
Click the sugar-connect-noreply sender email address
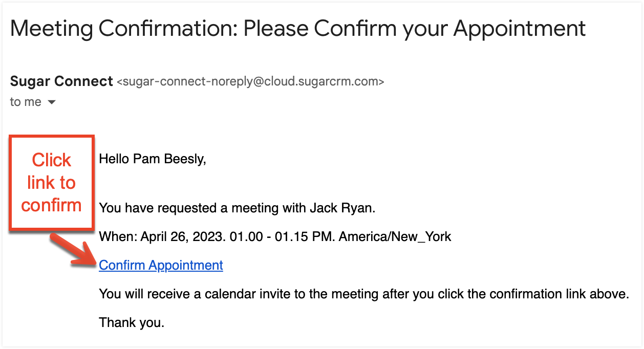(x=250, y=82)
